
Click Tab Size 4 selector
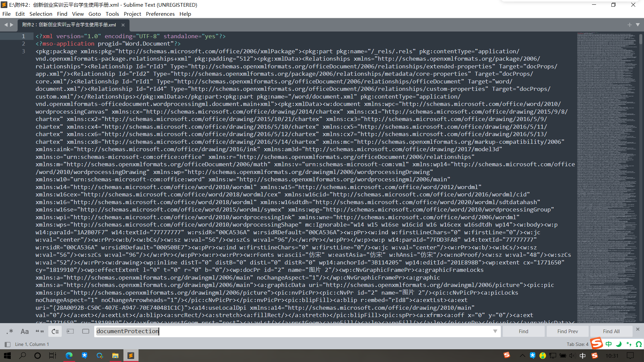[577, 344]
